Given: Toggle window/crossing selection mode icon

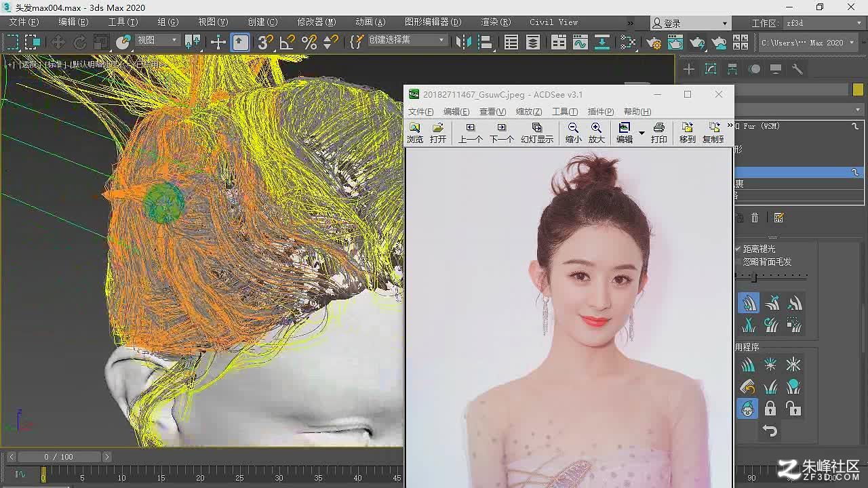Looking at the screenshot, I should click(33, 42).
